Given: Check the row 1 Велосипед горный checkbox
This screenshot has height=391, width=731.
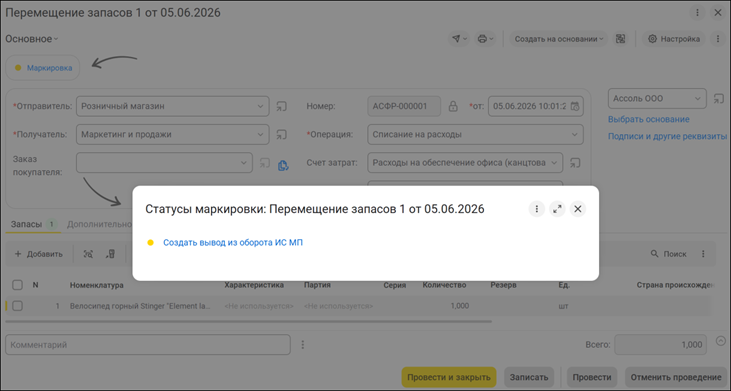Looking at the screenshot, I should pyautogui.click(x=17, y=306).
